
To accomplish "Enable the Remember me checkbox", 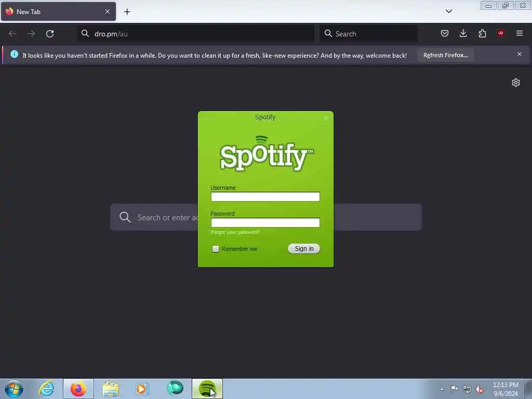I will tap(216, 249).
